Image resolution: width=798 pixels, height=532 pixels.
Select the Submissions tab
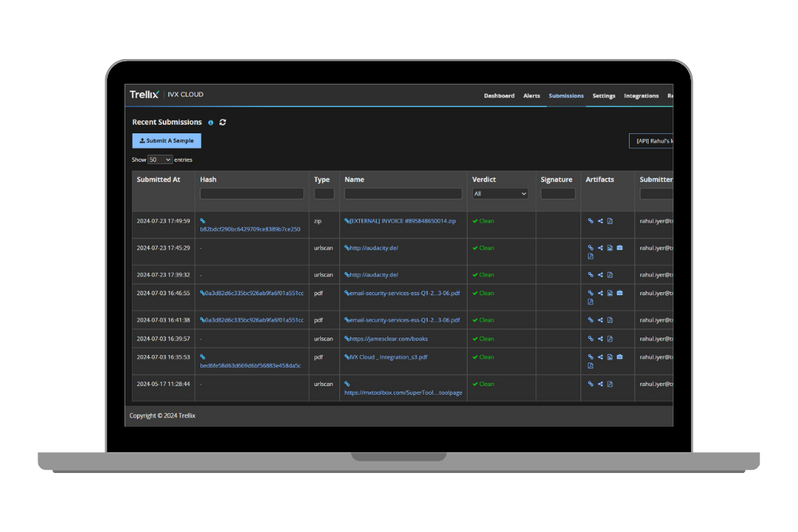pos(566,96)
